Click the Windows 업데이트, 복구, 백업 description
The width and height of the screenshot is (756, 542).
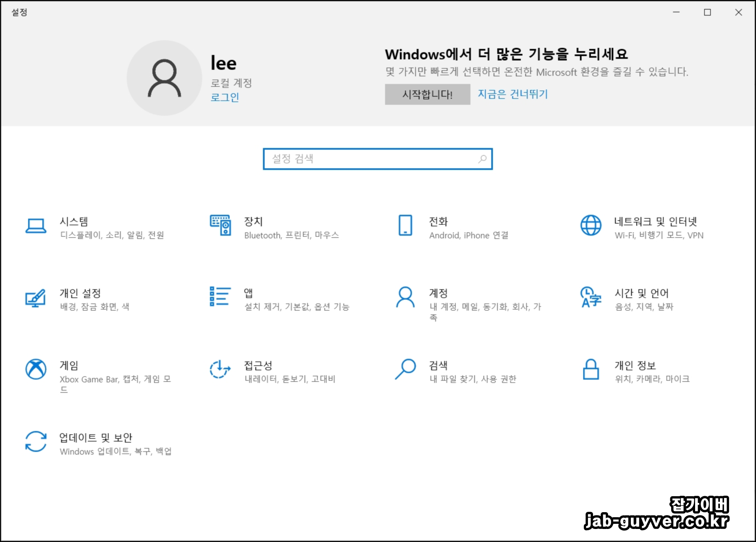pos(116,452)
